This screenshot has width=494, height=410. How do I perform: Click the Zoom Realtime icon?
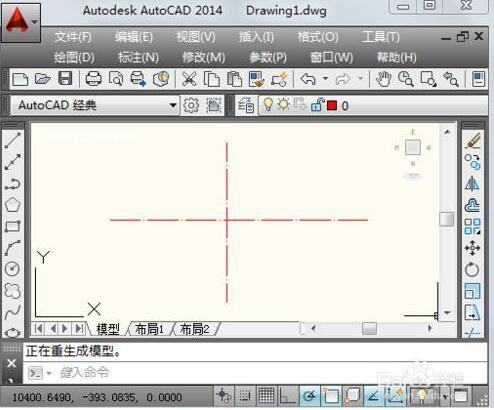[x=406, y=79]
